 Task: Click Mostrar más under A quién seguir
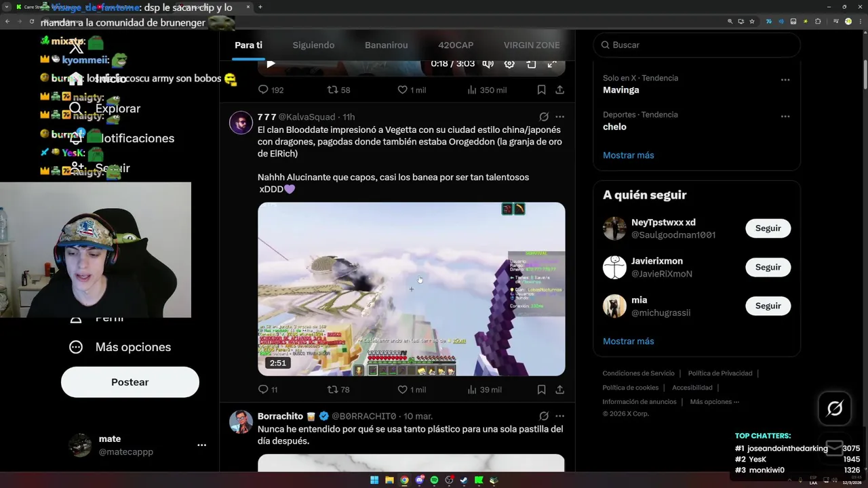(x=628, y=341)
